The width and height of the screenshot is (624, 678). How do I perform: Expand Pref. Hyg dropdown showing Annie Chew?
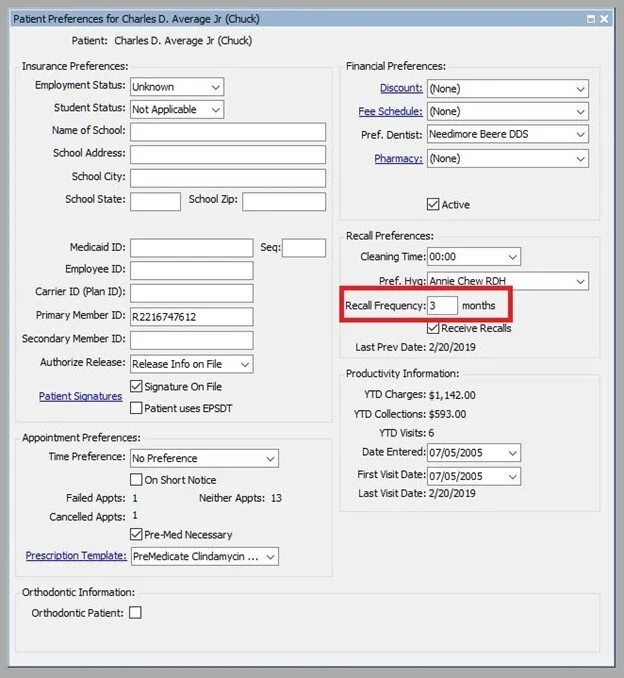coord(508,281)
